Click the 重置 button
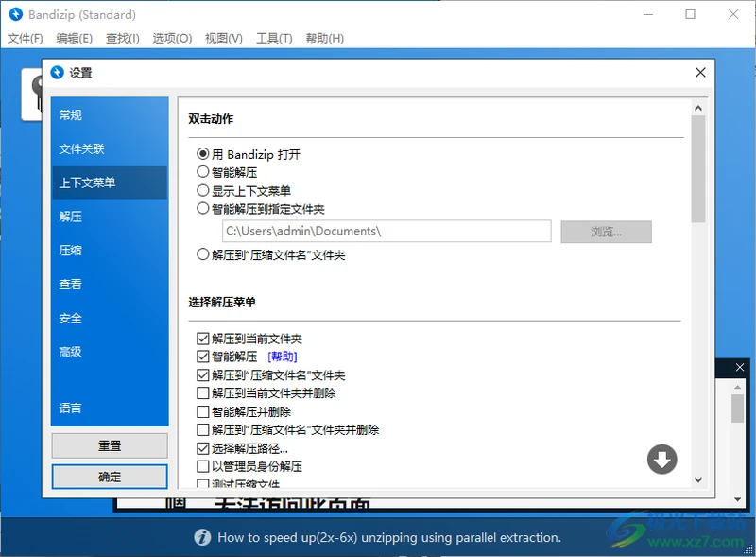756x557 pixels. coord(110,445)
